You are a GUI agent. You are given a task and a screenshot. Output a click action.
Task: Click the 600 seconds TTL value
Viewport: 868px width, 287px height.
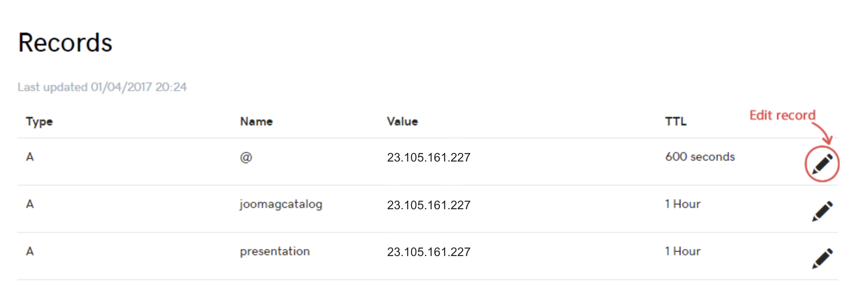700,157
